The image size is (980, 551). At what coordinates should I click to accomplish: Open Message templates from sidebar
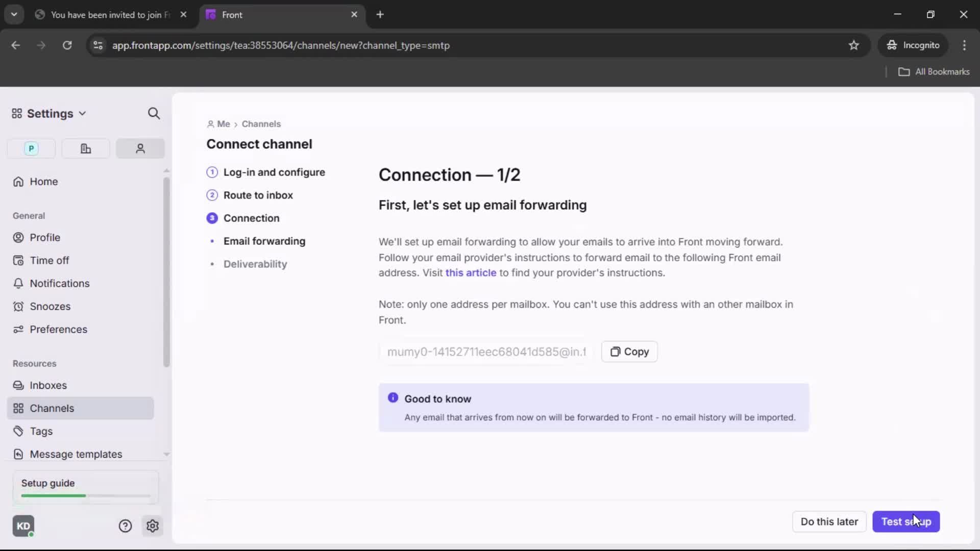click(x=76, y=454)
